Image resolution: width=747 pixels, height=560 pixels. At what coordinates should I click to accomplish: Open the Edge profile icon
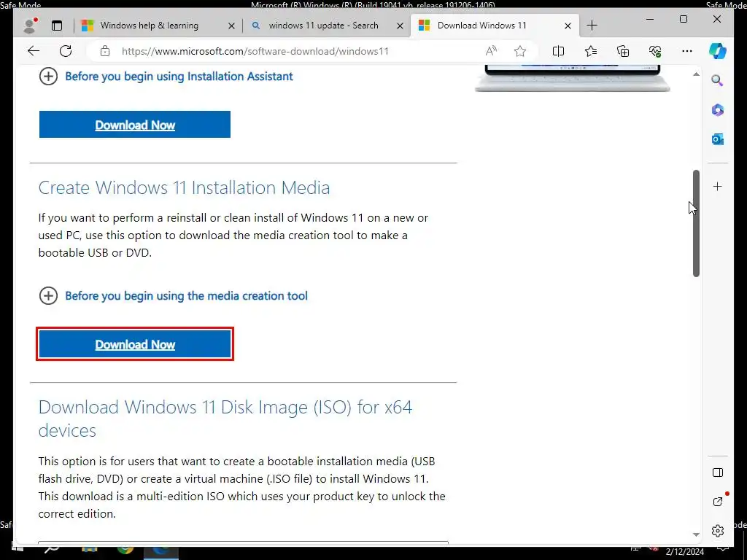pyautogui.click(x=31, y=26)
